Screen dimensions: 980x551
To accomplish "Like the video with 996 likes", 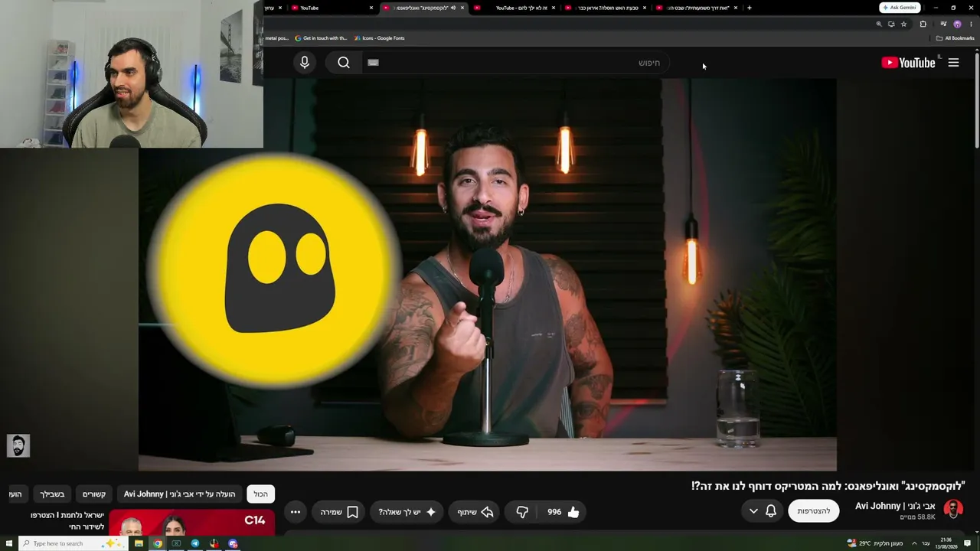I will pos(563,512).
